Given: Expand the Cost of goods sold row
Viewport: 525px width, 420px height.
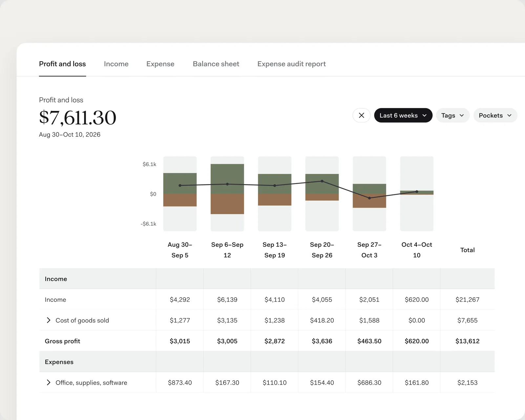Looking at the screenshot, I should [x=49, y=320].
